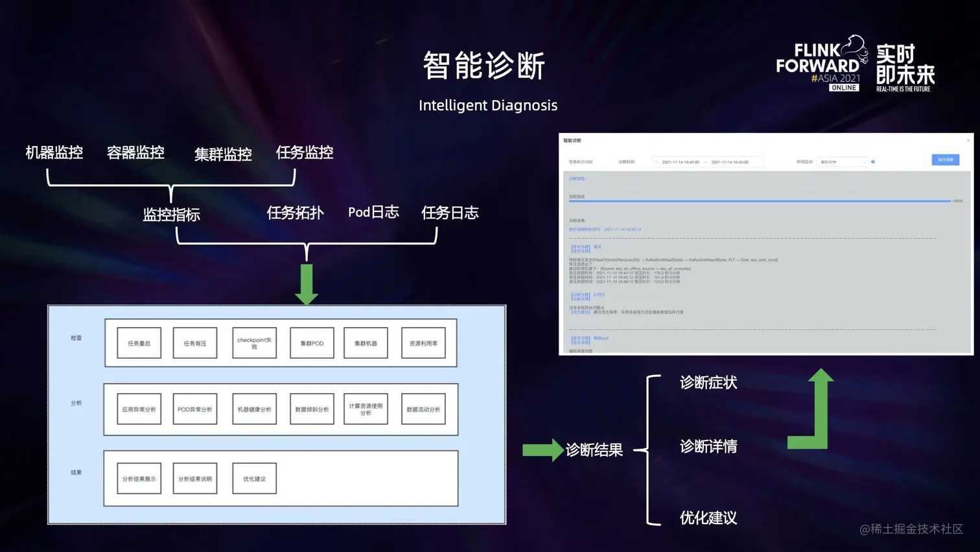The image size is (980, 552).
Task: Click the 任务拓扑 label
Action: (295, 213)
